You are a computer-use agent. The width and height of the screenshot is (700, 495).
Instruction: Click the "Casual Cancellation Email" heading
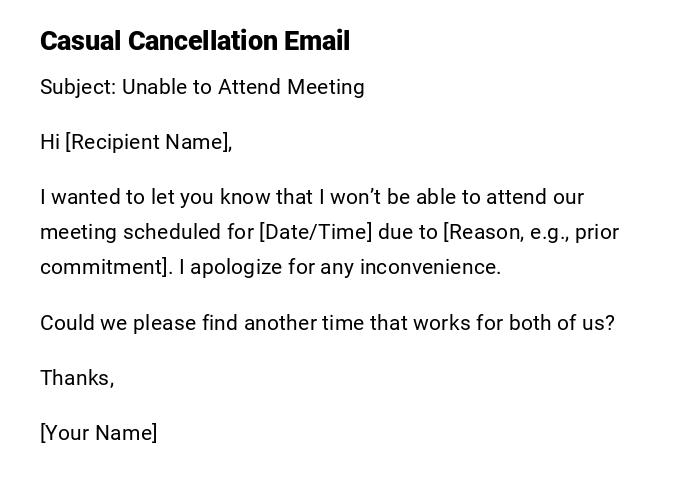pyautogui.click(x=195, y=41)
